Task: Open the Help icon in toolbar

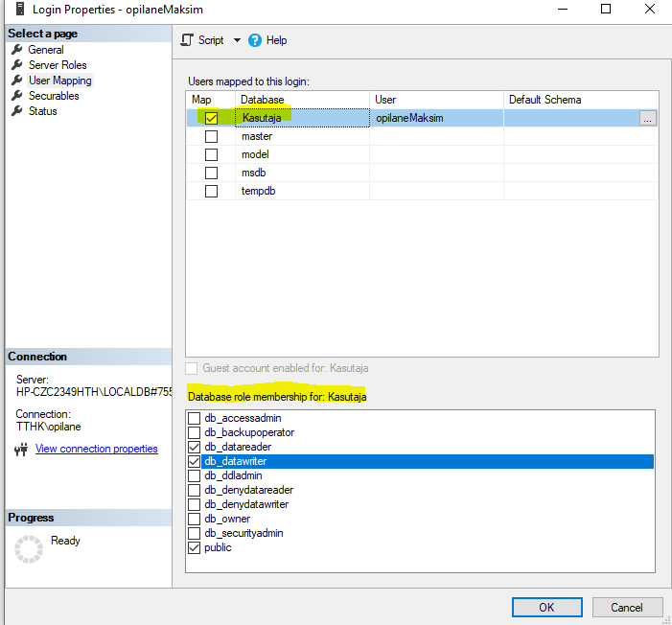Action: [x=255, y=40]
